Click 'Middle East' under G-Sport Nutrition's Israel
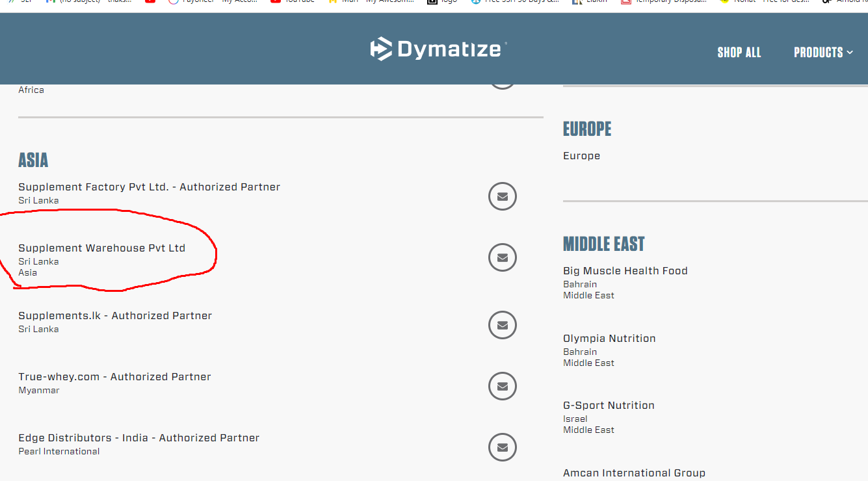This screenshot has width=868, height=481. (588, 430)
